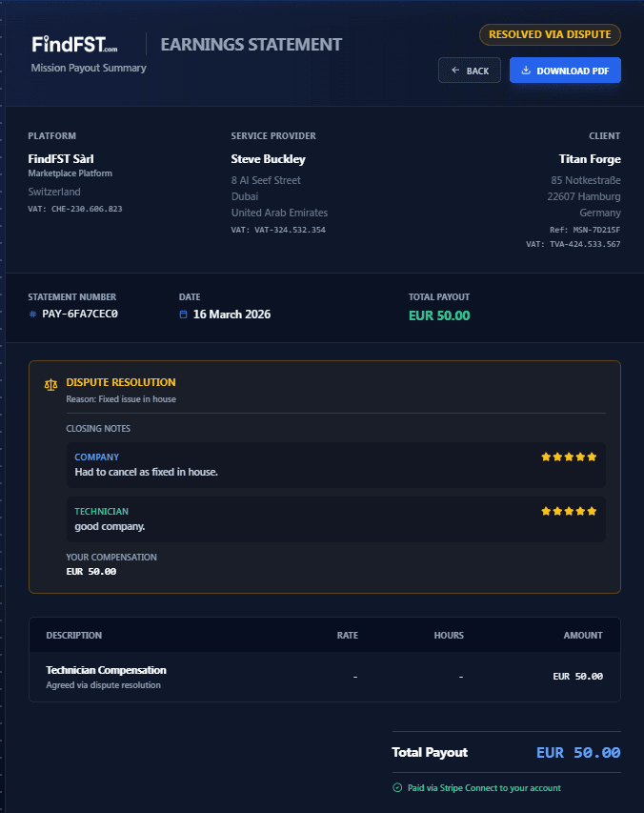Select the TECHNICIAN closing note card

(x=337, y=518)
